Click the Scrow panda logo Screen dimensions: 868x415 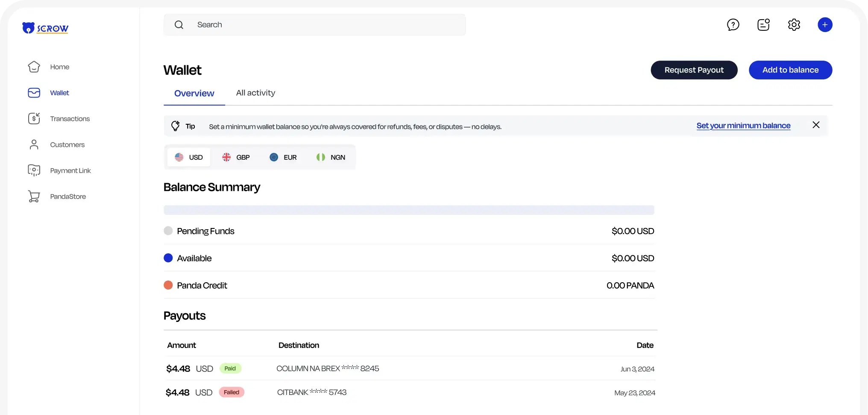(45, 28)
